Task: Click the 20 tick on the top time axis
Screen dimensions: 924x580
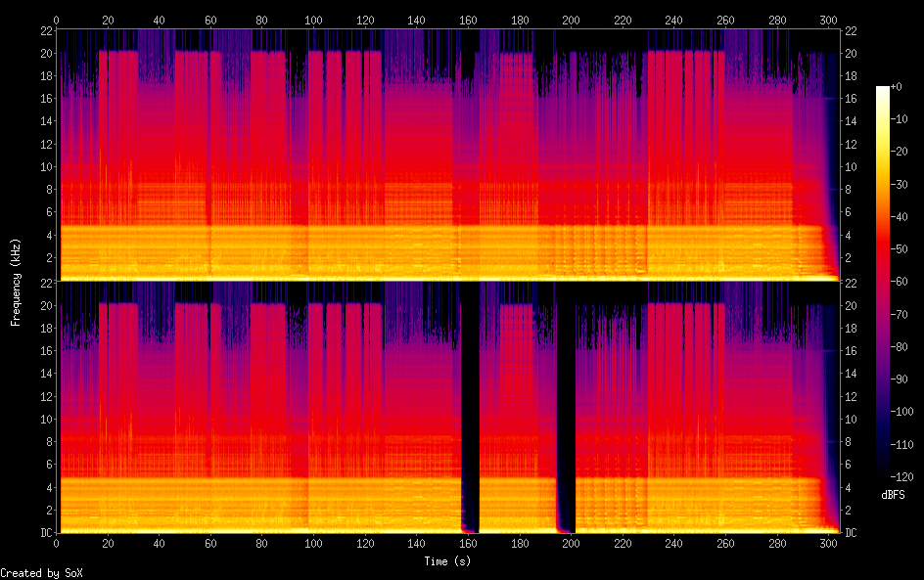Action: tap(108, 19)
